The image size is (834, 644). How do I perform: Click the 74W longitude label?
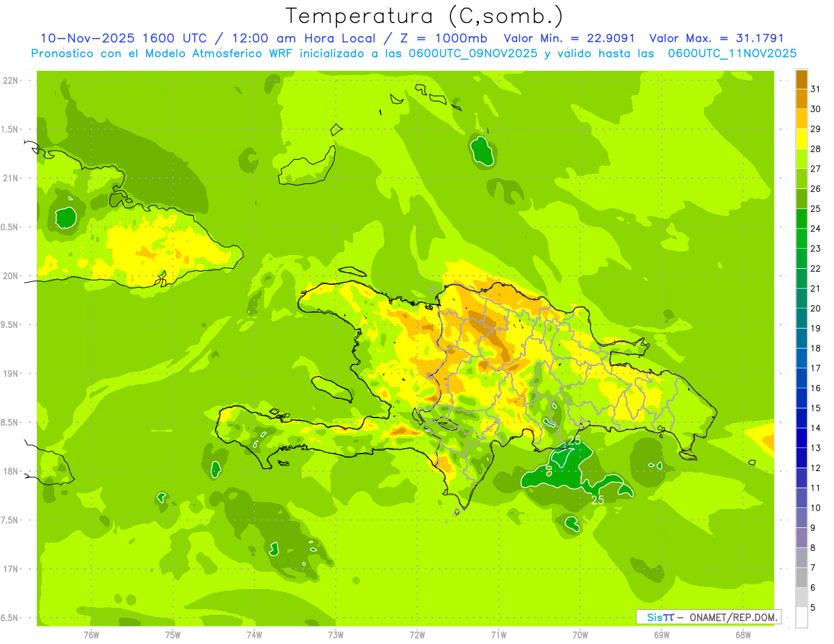254,636
